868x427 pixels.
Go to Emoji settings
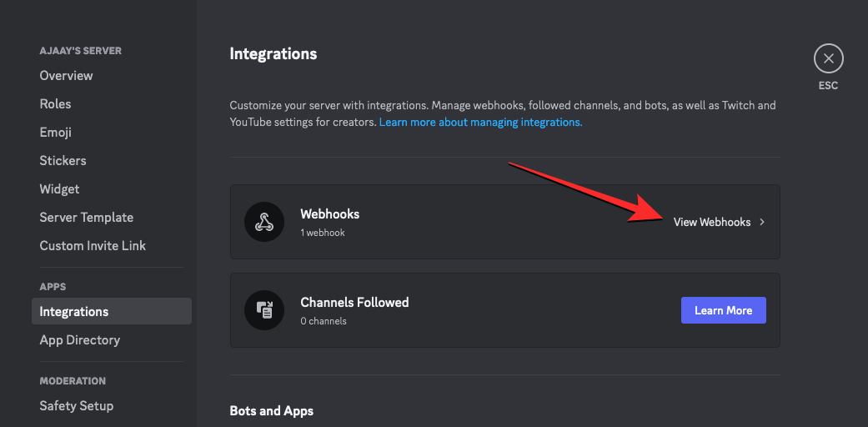(56, 133)
